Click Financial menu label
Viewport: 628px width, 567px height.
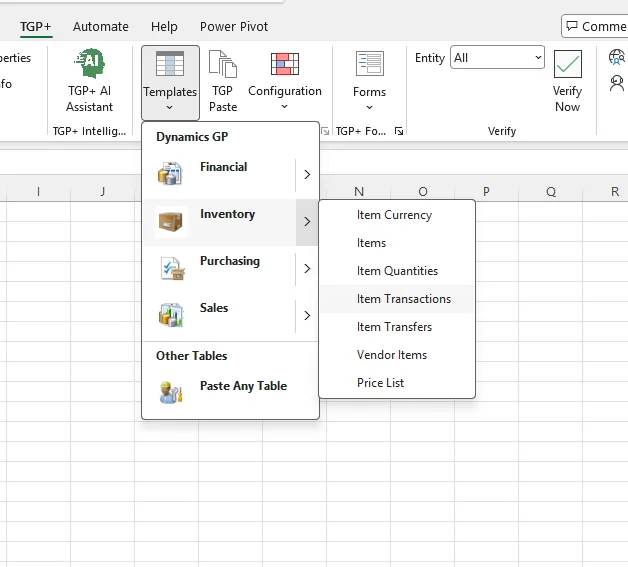coord(223,167)
